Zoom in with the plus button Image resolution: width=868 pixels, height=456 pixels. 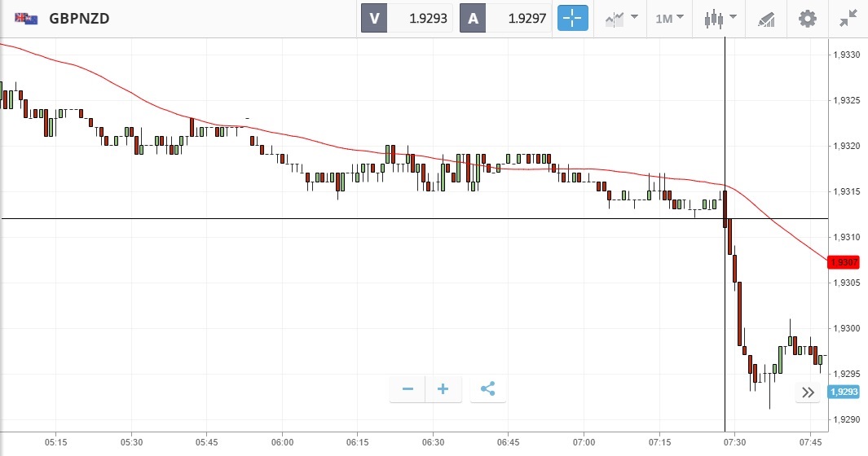(443, 389)
